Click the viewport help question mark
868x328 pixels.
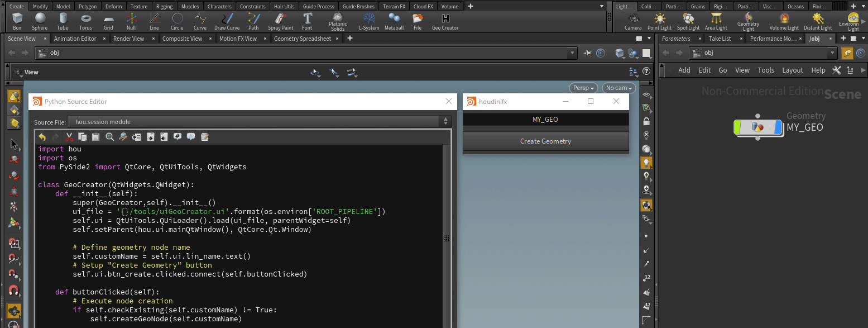pyautogui.click(x=646, y=72)
